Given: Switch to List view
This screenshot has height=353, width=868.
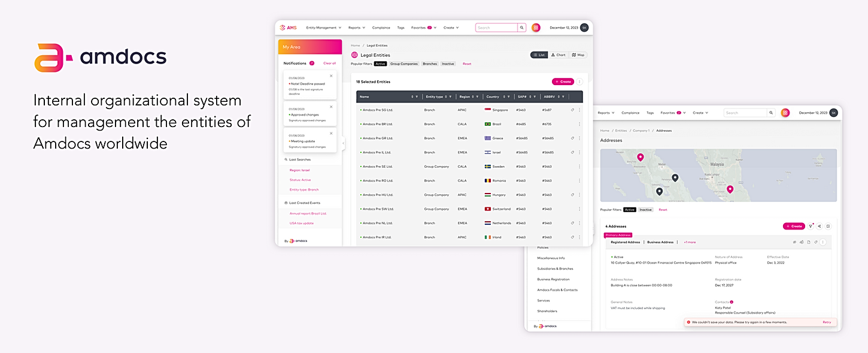Looking at the screenshot, I should pyautogui.click(x=539, y=55).
